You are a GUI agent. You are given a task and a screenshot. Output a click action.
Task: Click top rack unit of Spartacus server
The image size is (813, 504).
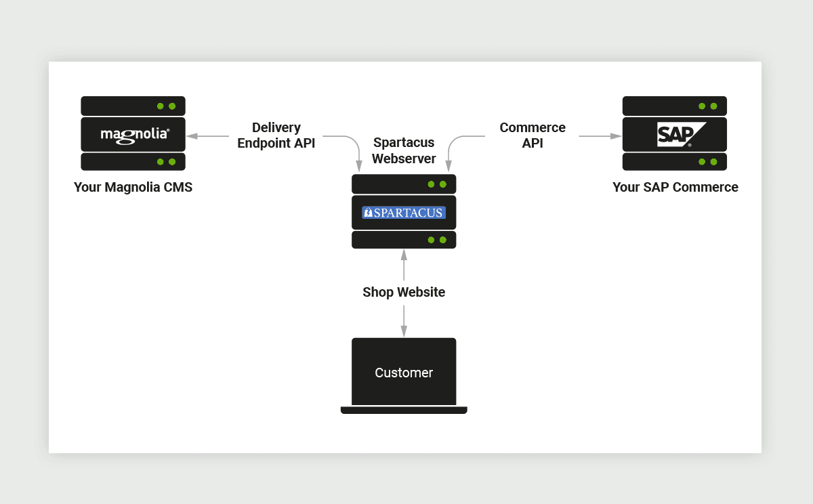[404, 184]
